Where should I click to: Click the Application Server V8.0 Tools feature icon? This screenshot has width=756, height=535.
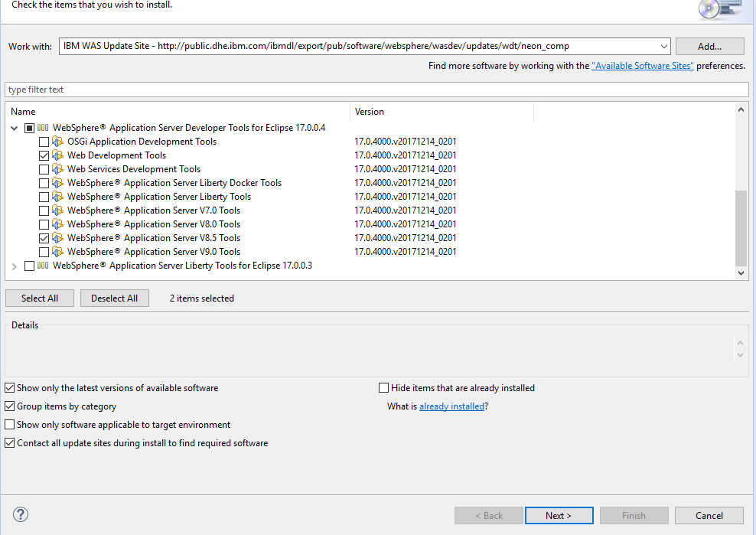pyautogui.click(x=58, y=223)
